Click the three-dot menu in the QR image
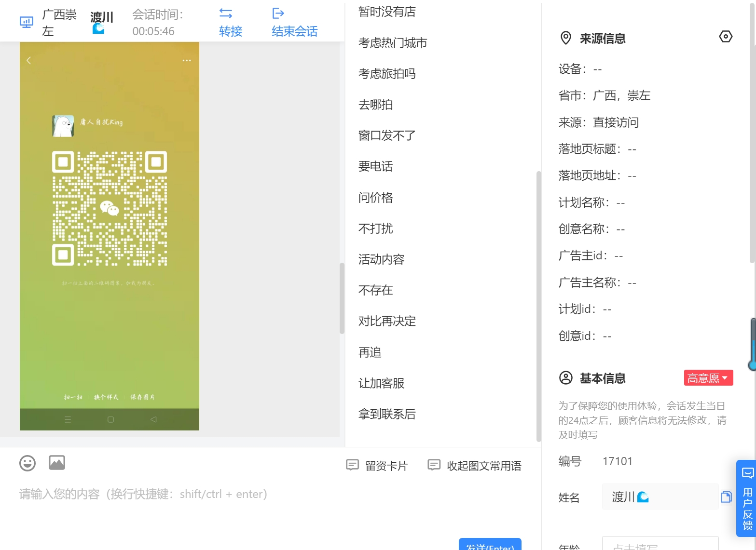 click(187, 60)
